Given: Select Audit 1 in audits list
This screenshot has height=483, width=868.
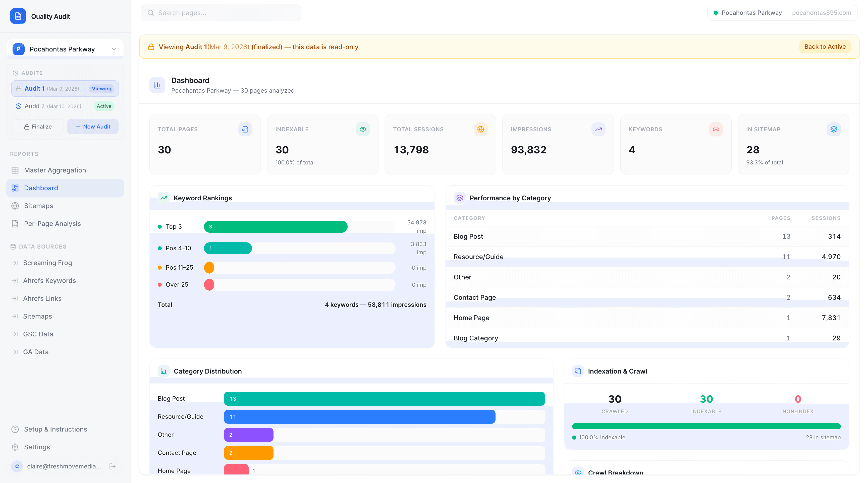Looking at the screenshot, I should (65, 89).
